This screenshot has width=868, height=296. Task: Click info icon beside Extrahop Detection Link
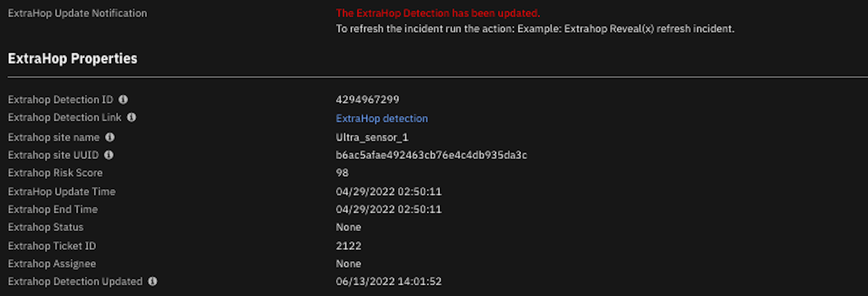click(x=131, y=118)
